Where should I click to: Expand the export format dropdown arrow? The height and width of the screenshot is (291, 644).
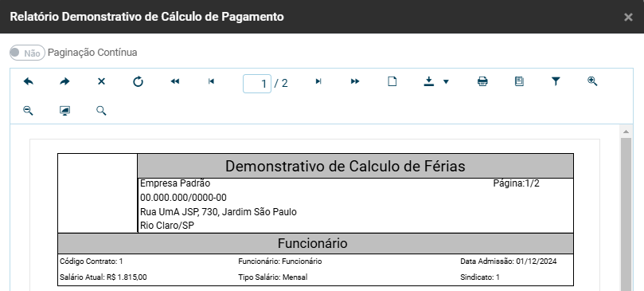[446, 82]
